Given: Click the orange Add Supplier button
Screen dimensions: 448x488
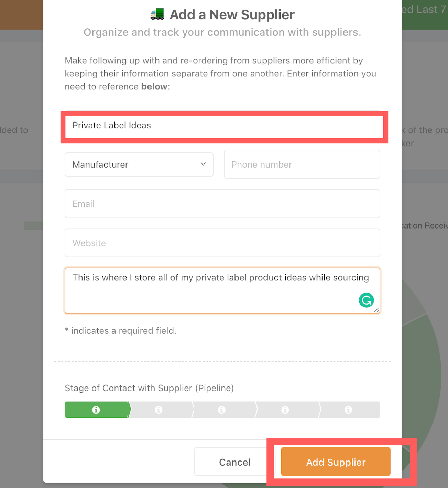Looking at the screenshot, I should tap(336, 462).
